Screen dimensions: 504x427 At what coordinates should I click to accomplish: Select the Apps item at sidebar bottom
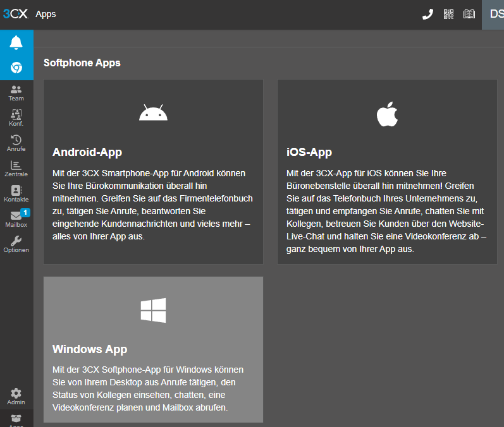click(x=16, y=419)
